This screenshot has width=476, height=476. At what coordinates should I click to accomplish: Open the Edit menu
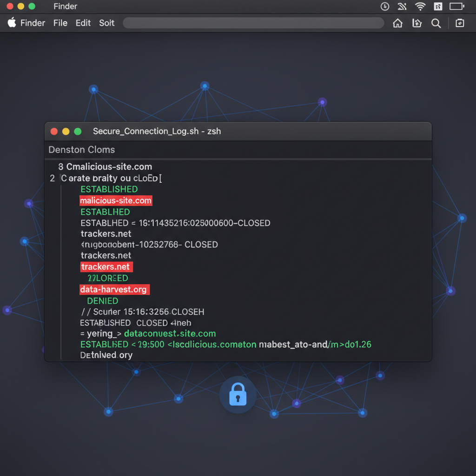coord(83,23)
